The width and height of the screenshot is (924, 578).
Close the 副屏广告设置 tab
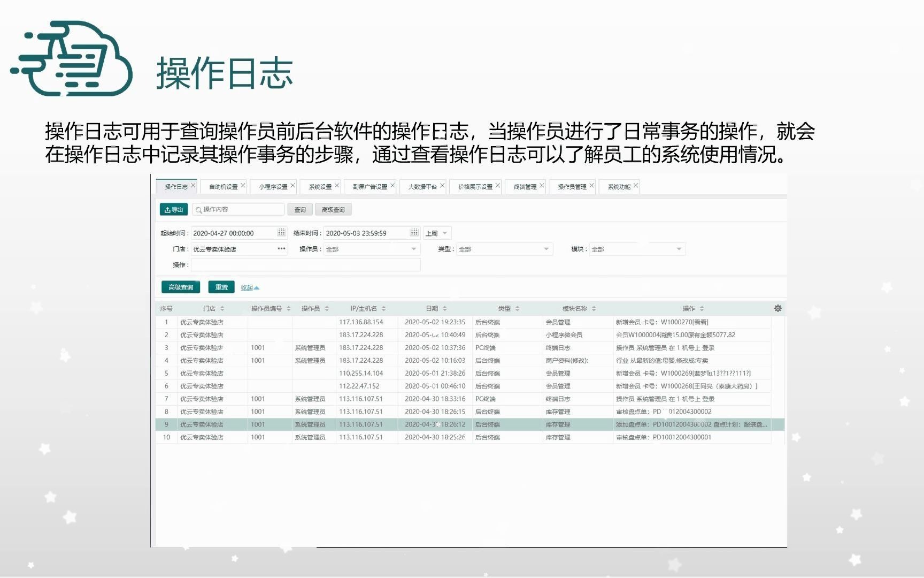(x=392, y=186)
